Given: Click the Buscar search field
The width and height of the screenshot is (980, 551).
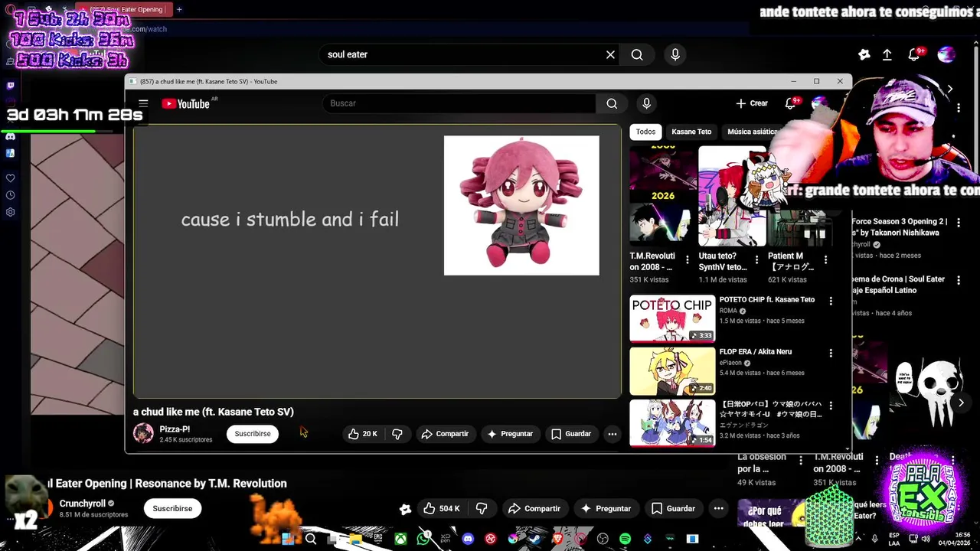Looking at the screenshot, I should pos(459,103).
